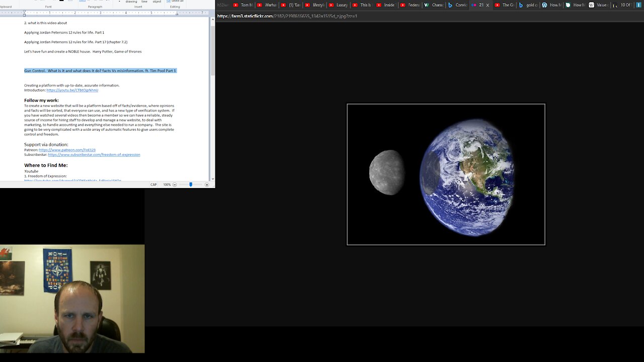Click the right indent marker on the ruler
Screen dimensions: 644x362
(177, 14)
